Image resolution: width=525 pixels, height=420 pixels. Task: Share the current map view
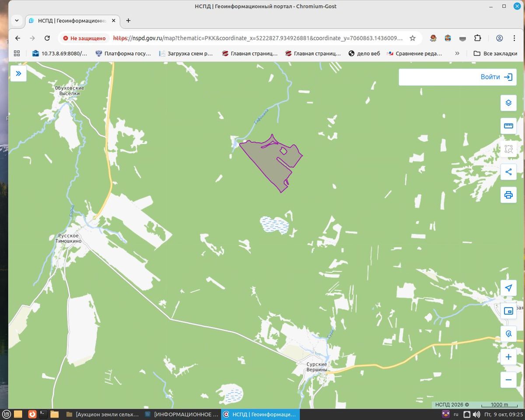(x=508, y=172)
